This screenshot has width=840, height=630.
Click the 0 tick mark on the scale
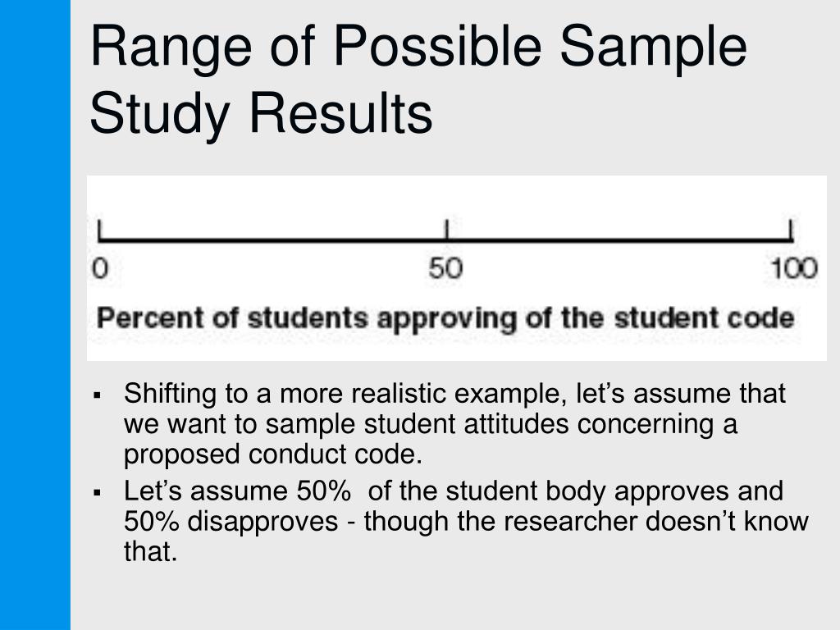point(99,230)
